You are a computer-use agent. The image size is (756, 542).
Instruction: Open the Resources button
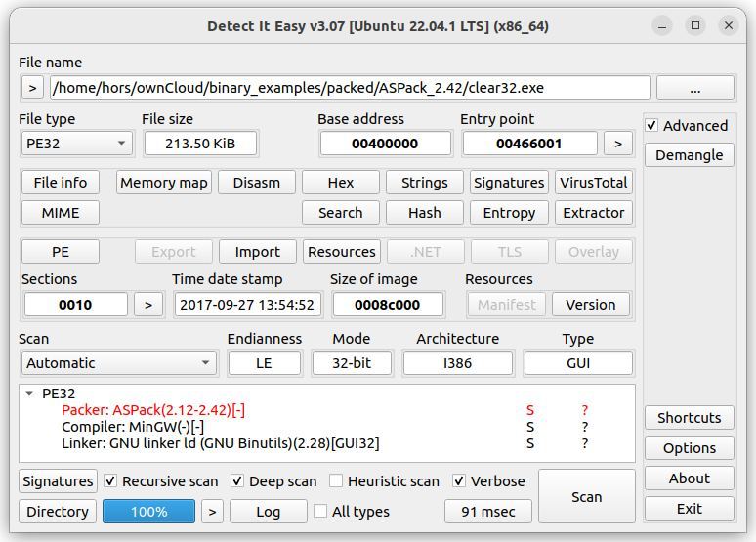click(x=341, y=252)
